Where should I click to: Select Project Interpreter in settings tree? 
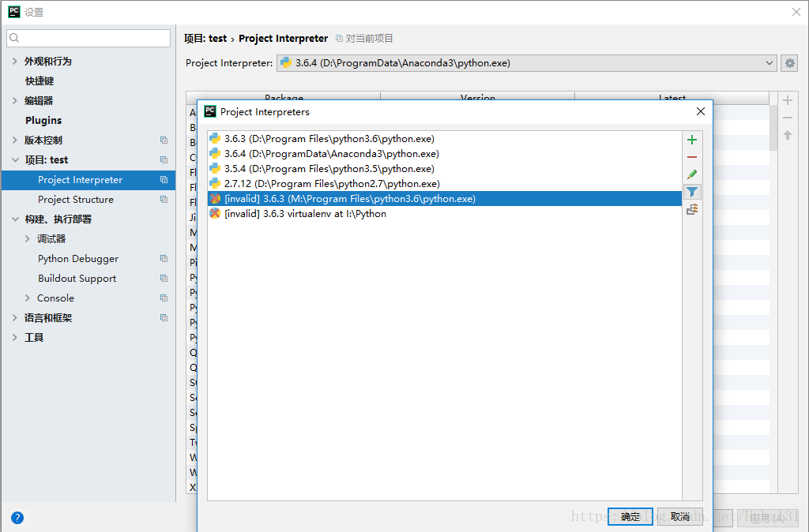click(88, 179)
